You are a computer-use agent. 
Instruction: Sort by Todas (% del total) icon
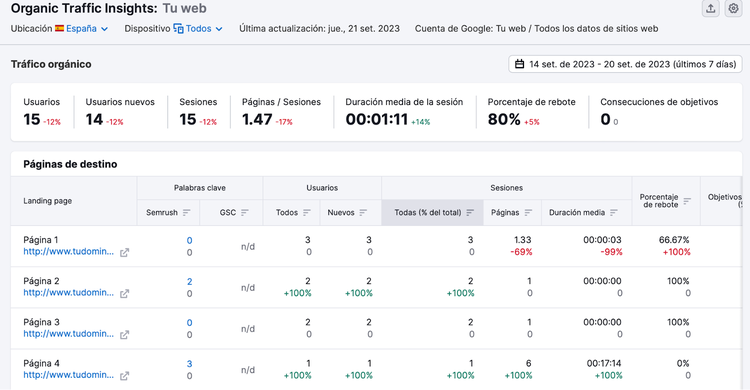click(470, 212)
